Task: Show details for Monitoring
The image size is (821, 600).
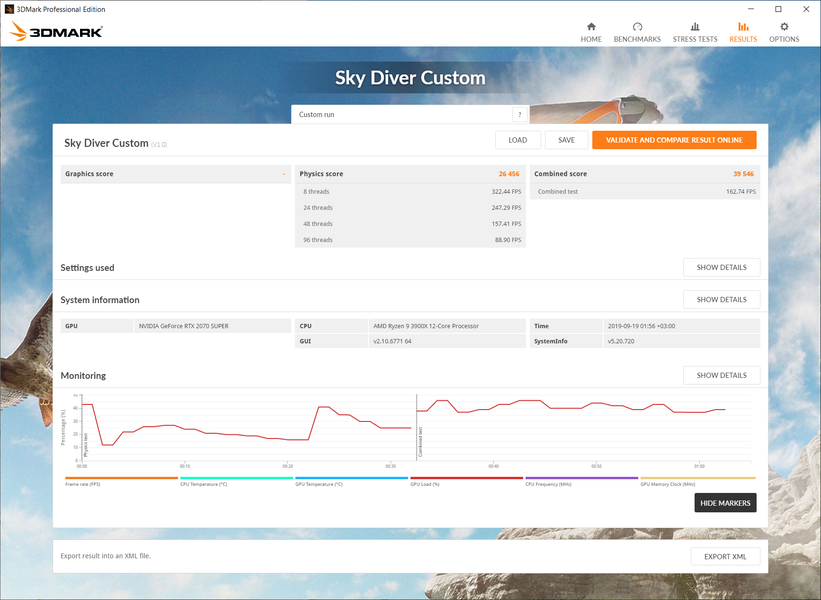Action: (722, 375)
